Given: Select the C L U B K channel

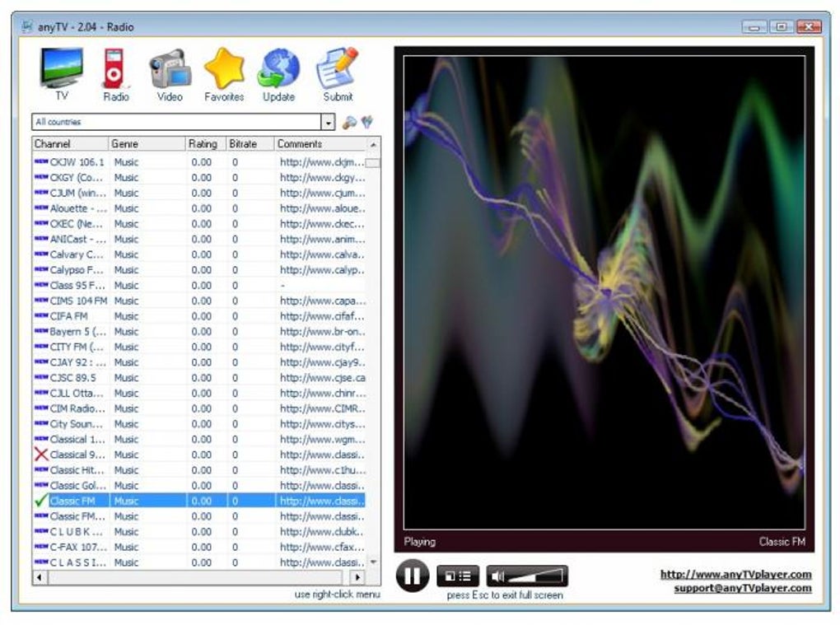Looking at the screenshot, I should click(199, 532).
